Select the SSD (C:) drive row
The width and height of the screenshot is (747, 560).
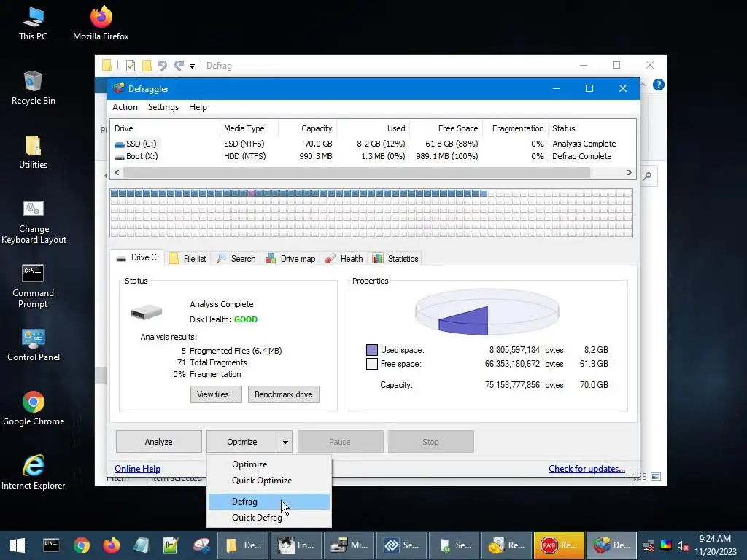(x=373, y=144)
